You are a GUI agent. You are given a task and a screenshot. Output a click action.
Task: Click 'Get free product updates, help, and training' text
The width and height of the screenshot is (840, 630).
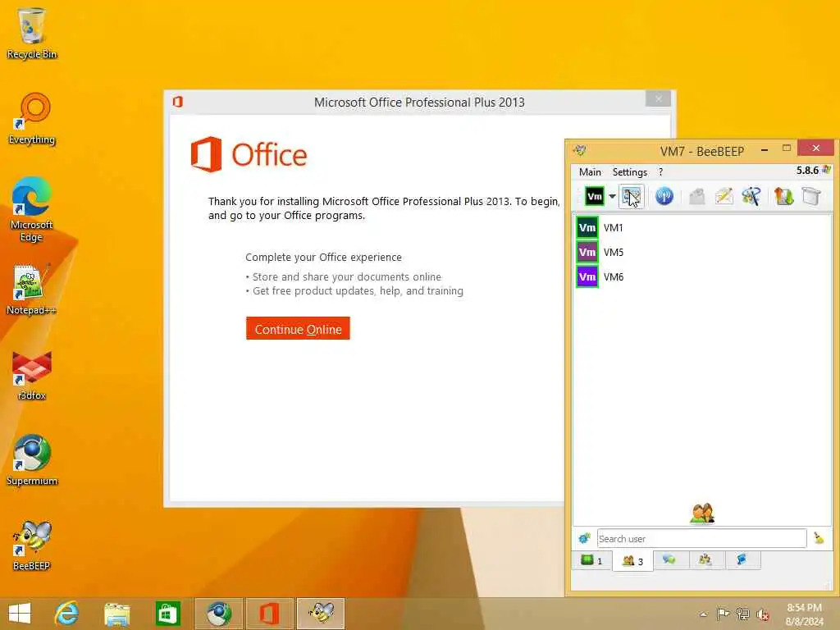358,291
